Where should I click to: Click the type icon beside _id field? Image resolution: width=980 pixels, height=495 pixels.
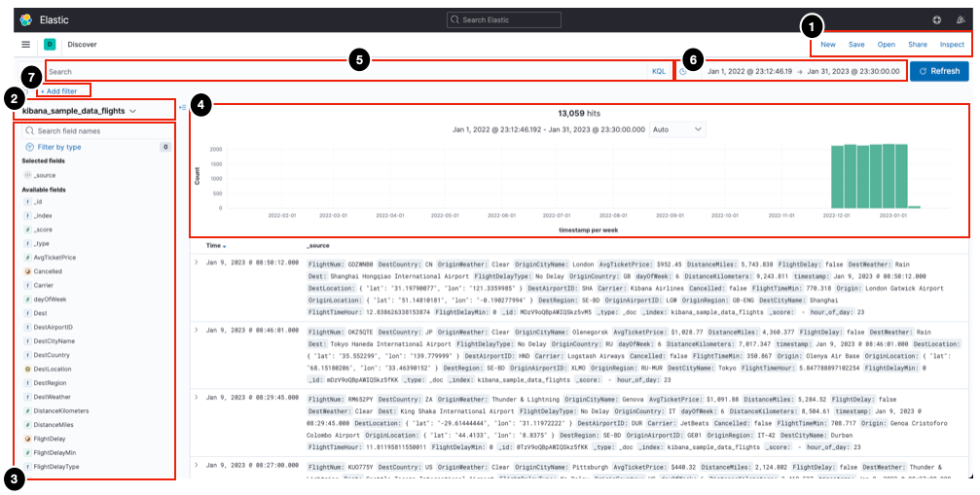click(x=27, y=201)
